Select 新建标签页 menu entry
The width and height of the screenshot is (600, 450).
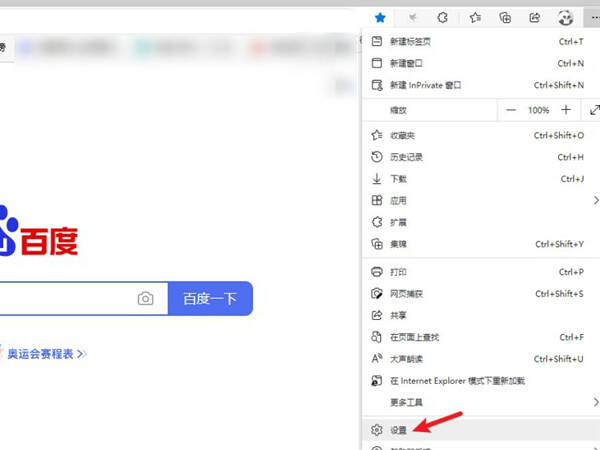tap(481, 41)
